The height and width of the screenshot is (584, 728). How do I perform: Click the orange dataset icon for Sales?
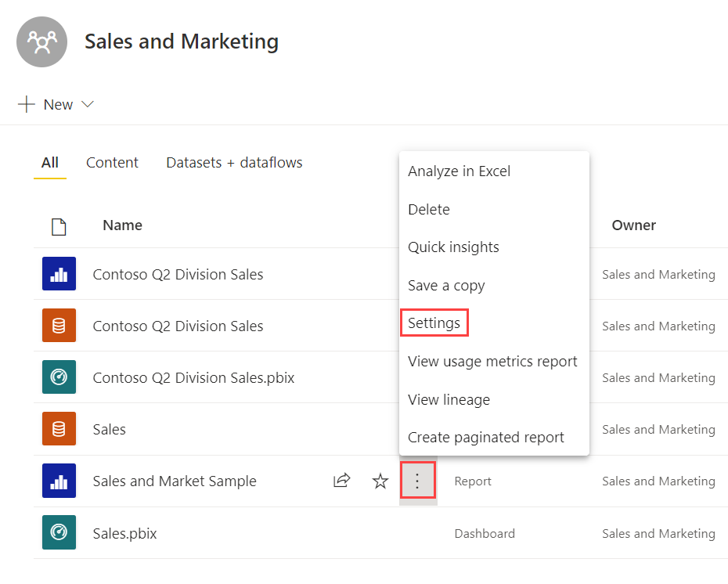[x=59, y=429]
